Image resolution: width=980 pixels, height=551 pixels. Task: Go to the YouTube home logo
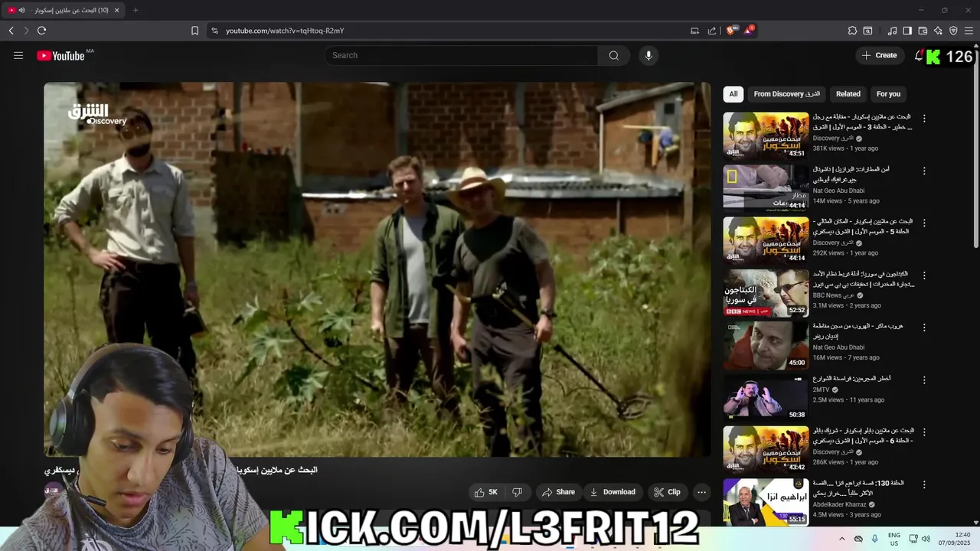tap(60, 55)
